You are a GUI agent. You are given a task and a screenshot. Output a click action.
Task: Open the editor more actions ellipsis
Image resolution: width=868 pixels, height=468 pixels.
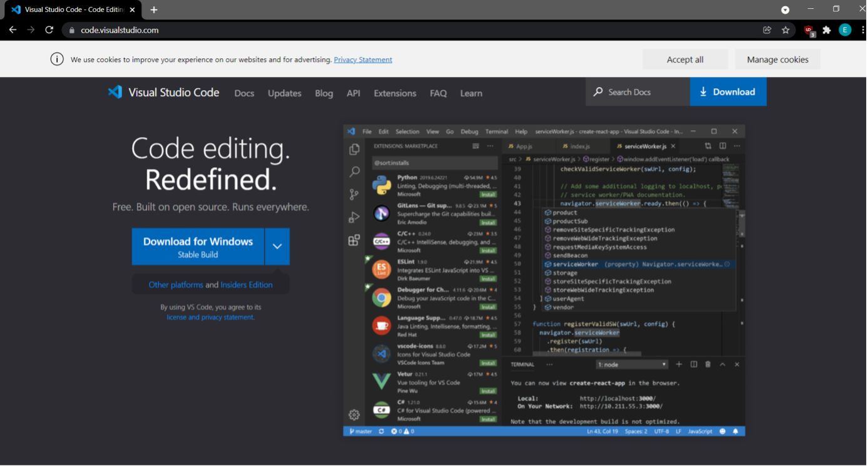pyautogui.click(x=736, y=146)
